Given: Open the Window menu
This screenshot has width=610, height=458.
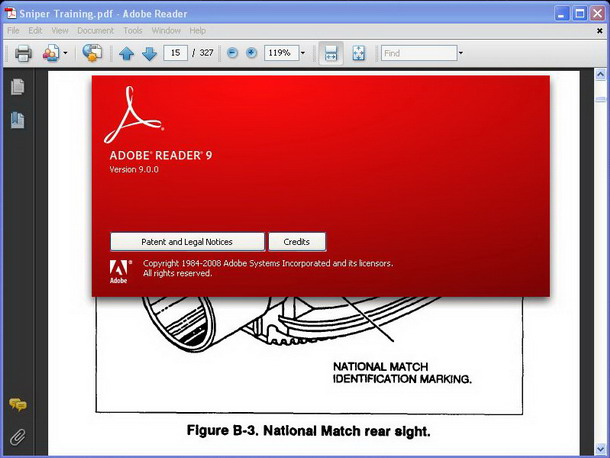Looking at the screenshot, I should 166,30.
